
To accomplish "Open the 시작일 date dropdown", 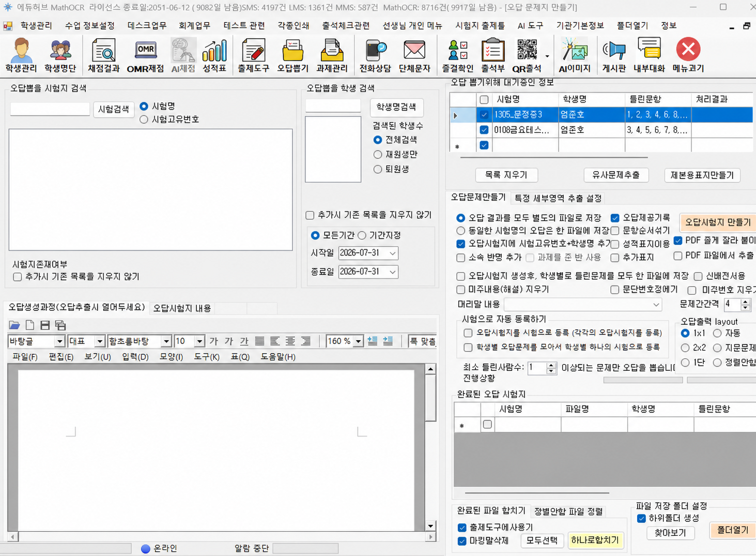I will (x=393, y=253).
